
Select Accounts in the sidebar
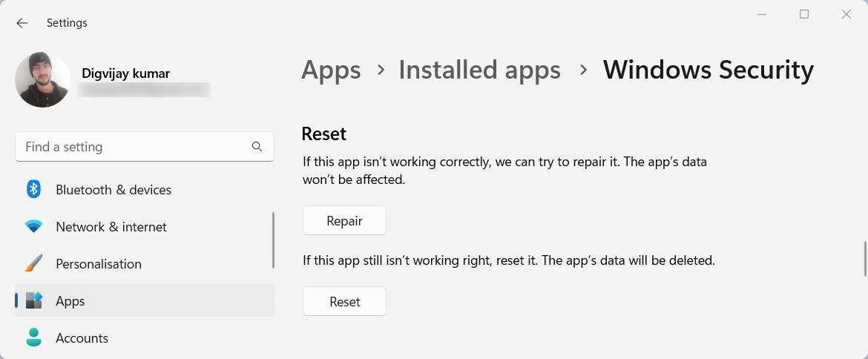(x=82, y=338)
